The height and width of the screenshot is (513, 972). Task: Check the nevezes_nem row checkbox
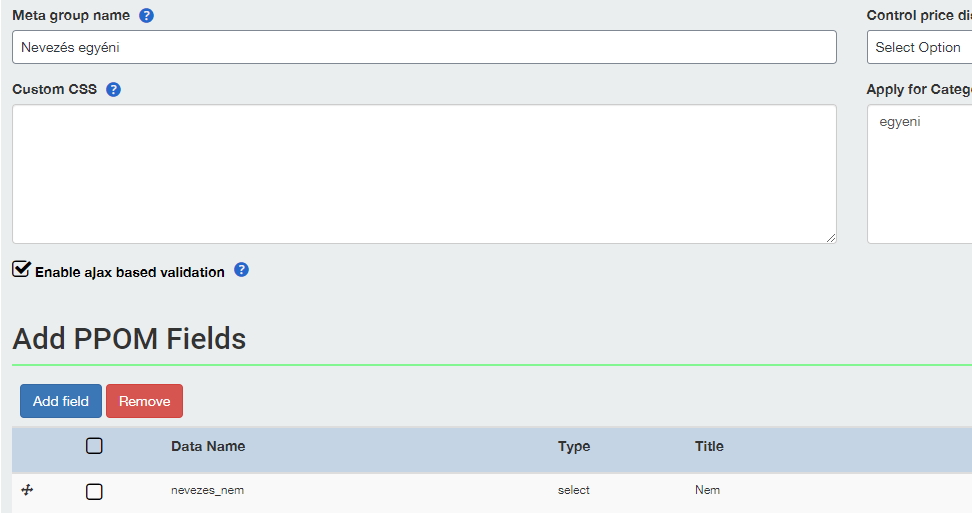pyautogui.click(x=94, y=492)
